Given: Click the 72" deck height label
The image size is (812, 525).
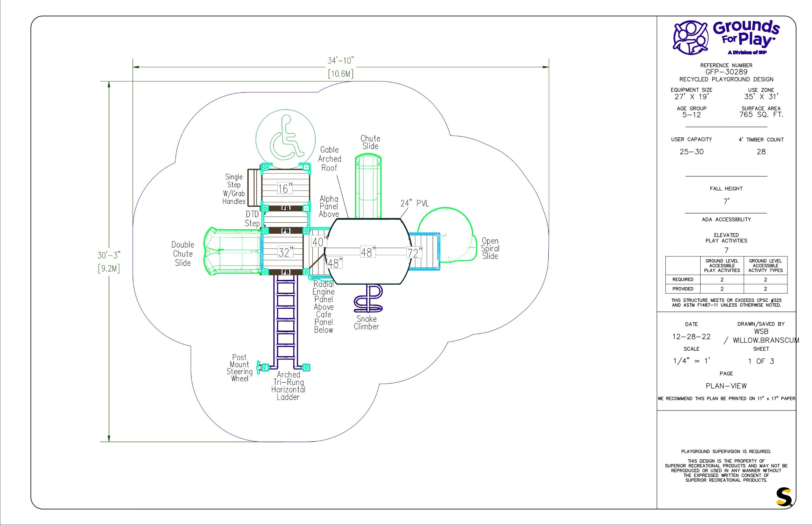Looking at the screenshot, I should 414,253.
